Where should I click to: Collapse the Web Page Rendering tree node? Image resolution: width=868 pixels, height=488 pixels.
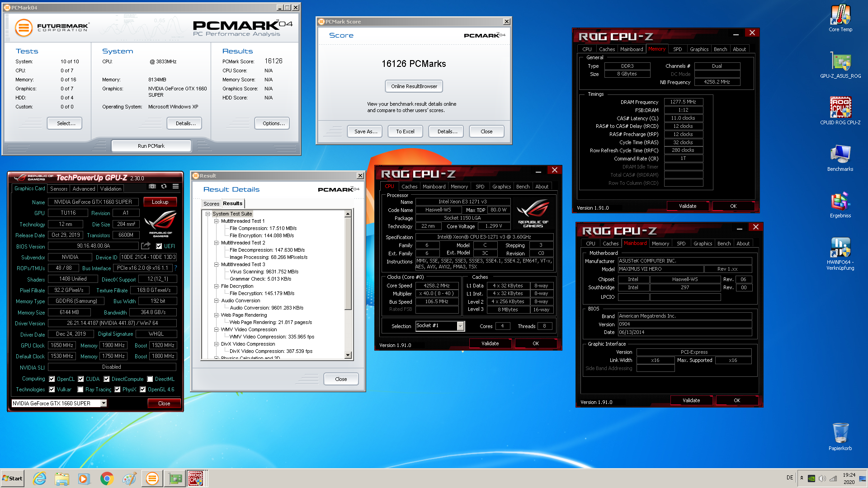pos(217,315)
